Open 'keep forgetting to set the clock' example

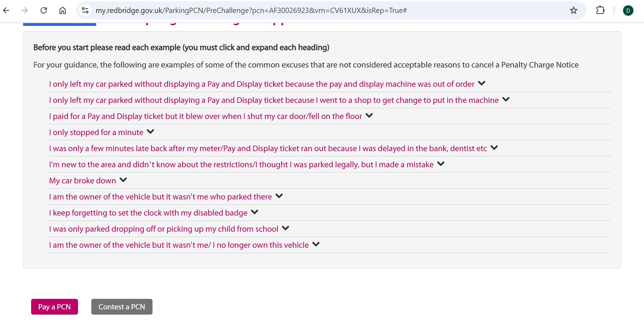[x=148, y=213]
